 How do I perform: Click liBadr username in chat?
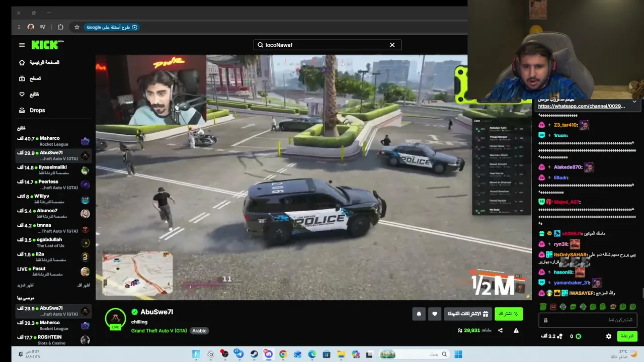coord(560,177)
